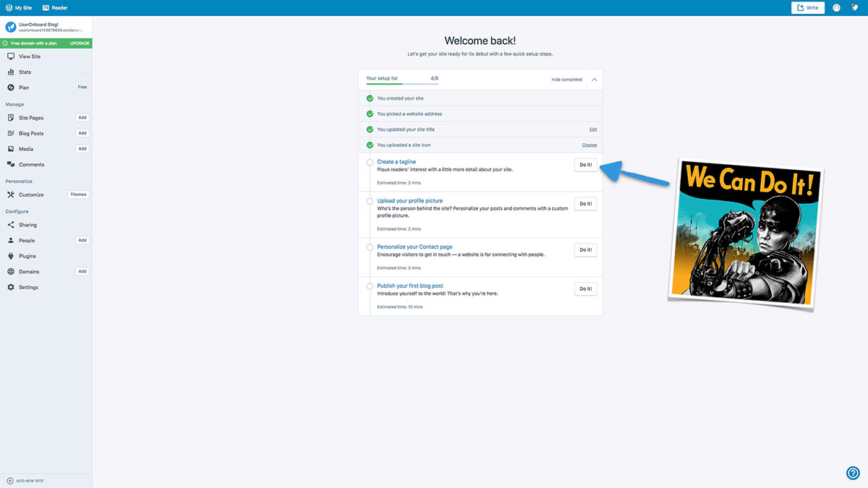Click the empty circle beside Personalize your Contact page
Screen dimensions: 868x488
click(x=370, y=247)
